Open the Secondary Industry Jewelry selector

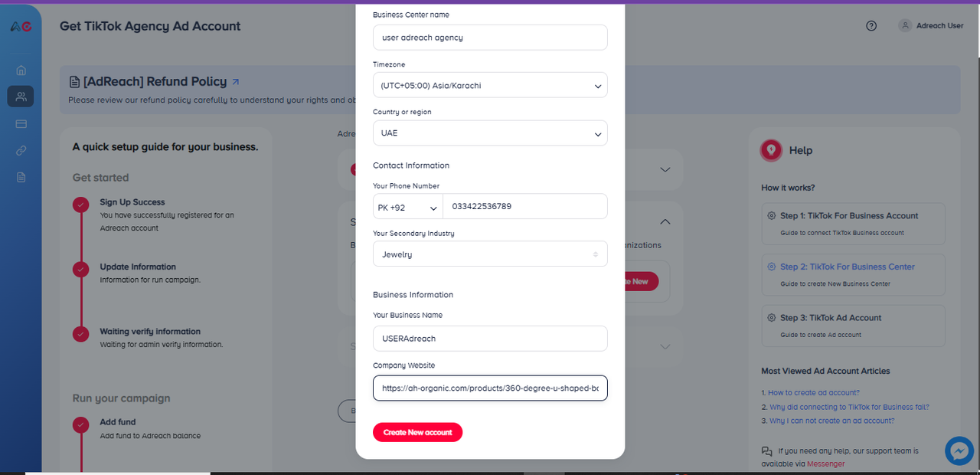[x=490, y=254]
